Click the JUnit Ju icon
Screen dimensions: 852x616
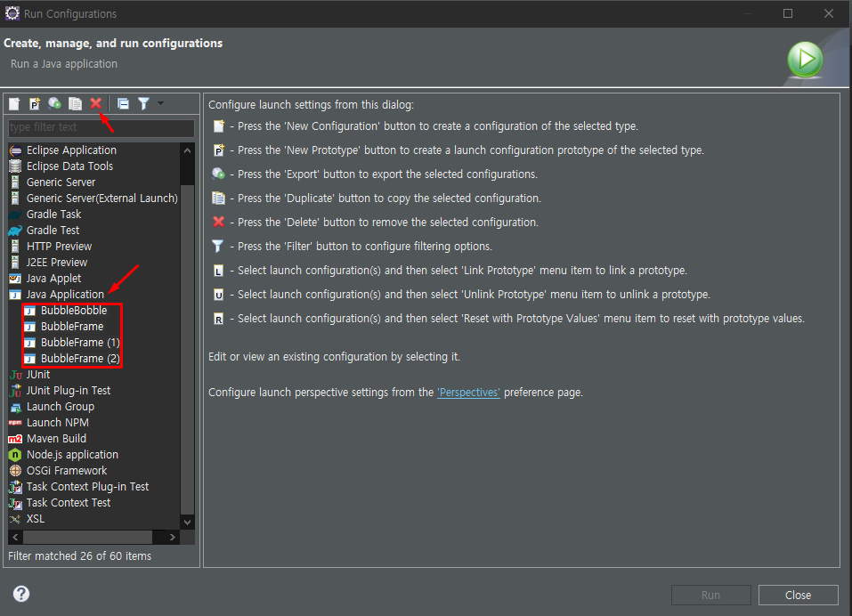point(15,375)
